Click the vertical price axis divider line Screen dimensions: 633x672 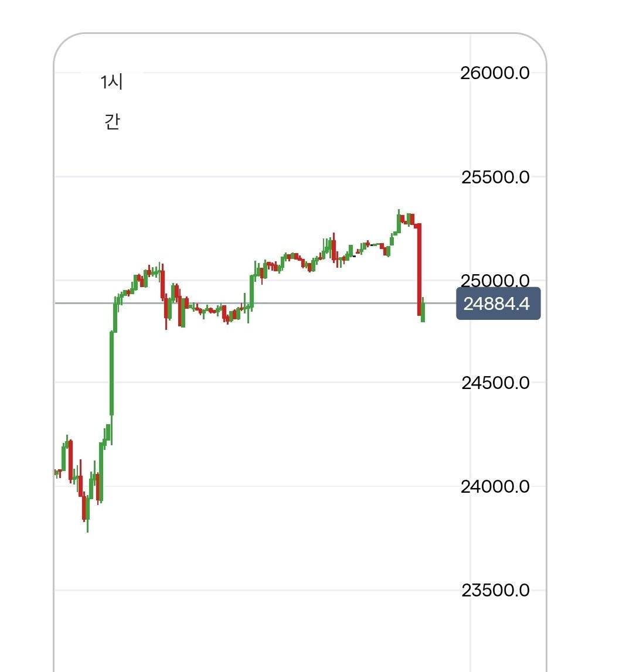(470, 352)
